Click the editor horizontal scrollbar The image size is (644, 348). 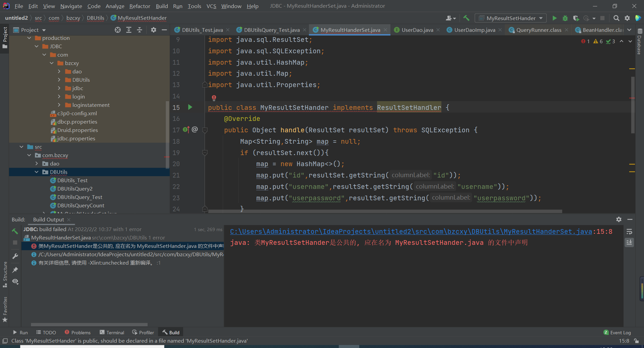click(x=385, y=211)
